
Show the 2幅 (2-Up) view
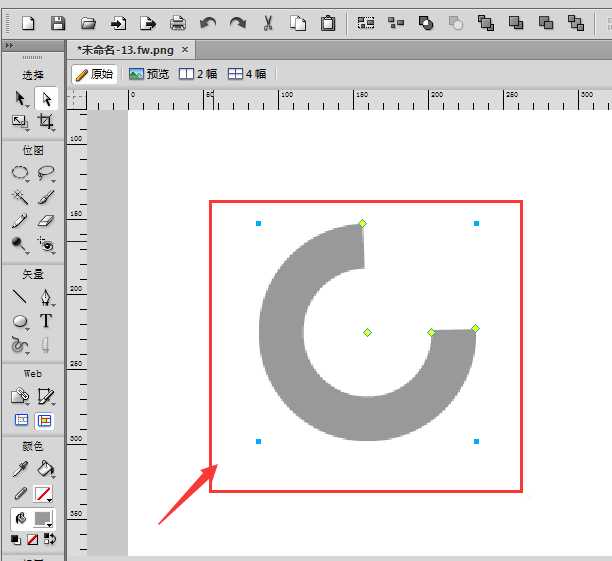pos(197,74)
